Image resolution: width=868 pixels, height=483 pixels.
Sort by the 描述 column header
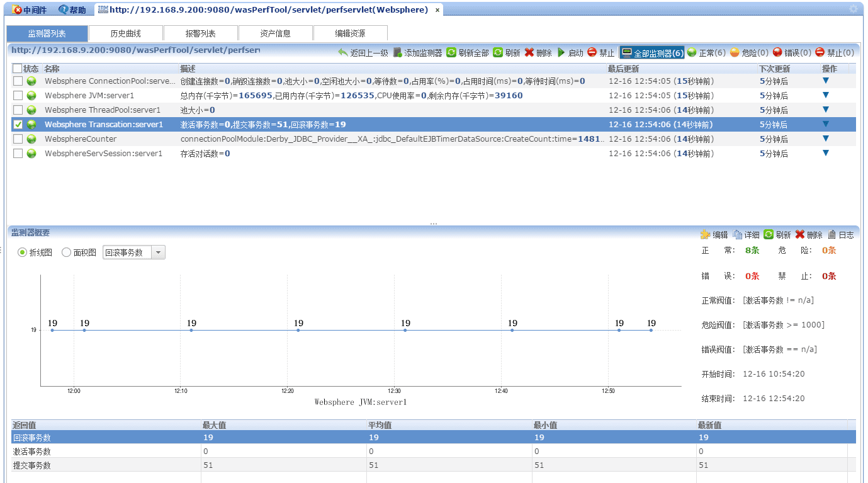coord(188,69)
